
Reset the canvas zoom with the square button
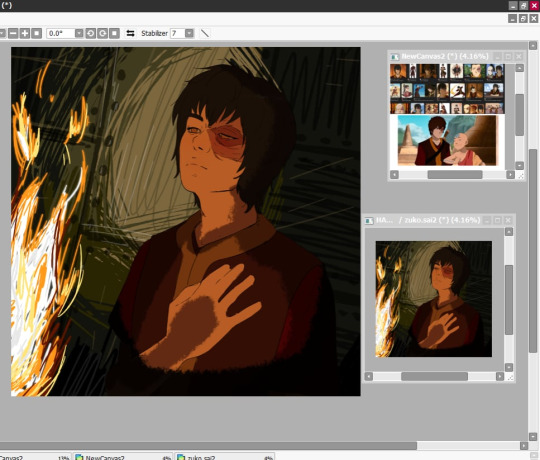coord(37,33)
